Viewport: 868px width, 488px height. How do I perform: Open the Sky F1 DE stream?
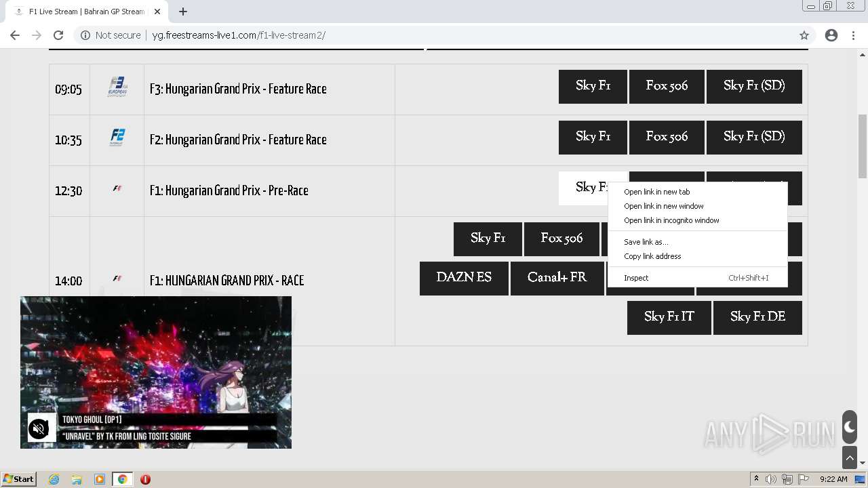point(757,318)
